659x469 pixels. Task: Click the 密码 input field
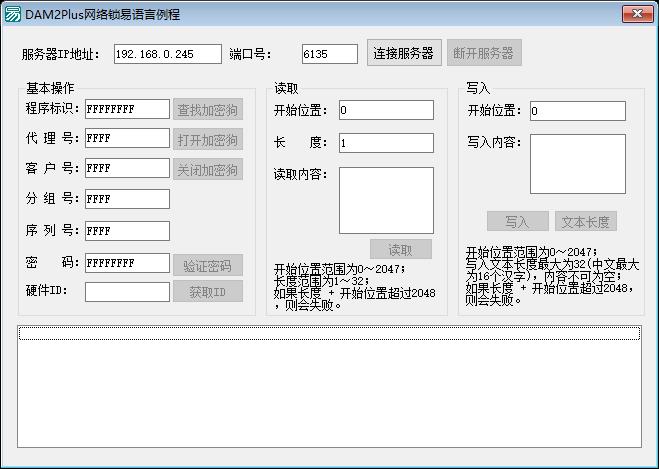(127, 263)
